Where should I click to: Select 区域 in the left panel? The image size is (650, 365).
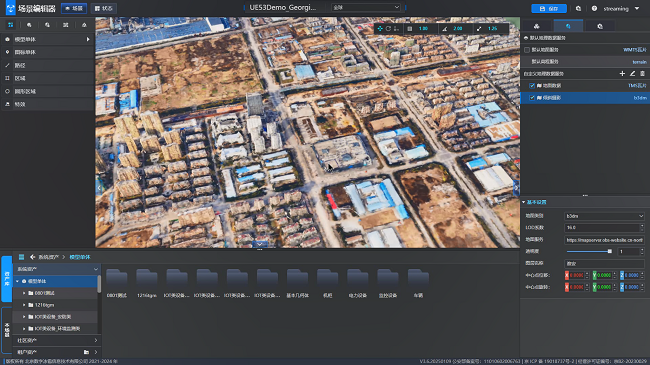tap(48, 78)
